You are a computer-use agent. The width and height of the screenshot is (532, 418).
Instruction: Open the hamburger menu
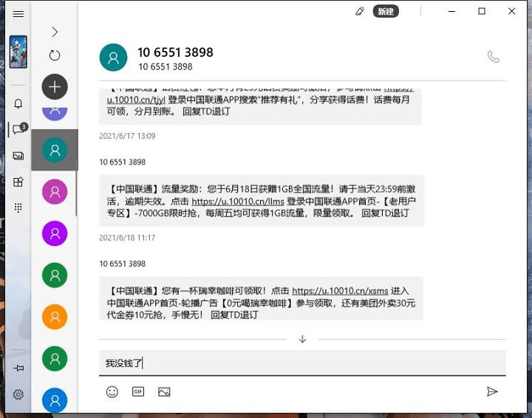point(18,14)
